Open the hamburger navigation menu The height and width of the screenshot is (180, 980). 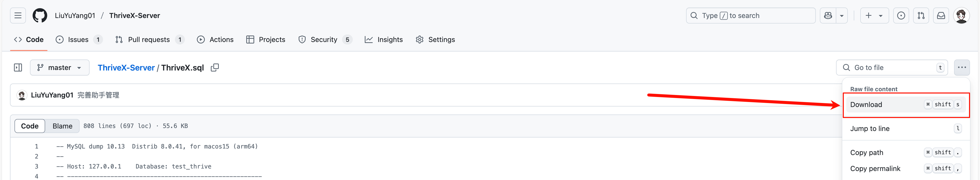(x=18, y=16)
